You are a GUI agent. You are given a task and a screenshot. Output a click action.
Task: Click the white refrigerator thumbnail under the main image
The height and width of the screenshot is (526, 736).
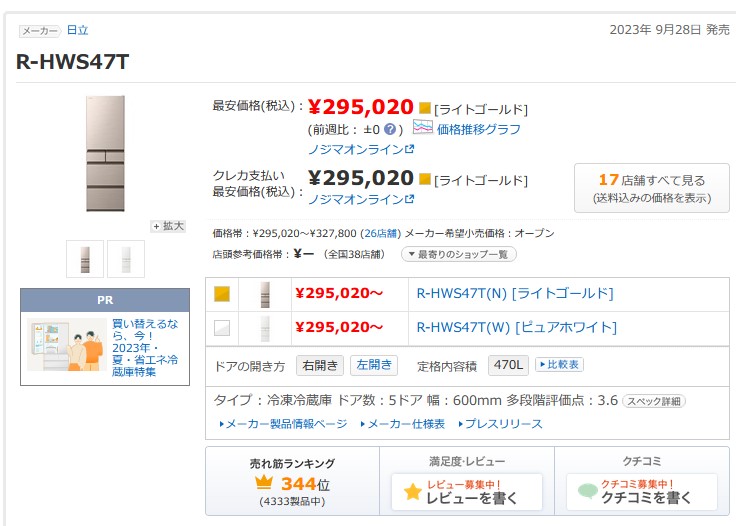tap(126, 259)
